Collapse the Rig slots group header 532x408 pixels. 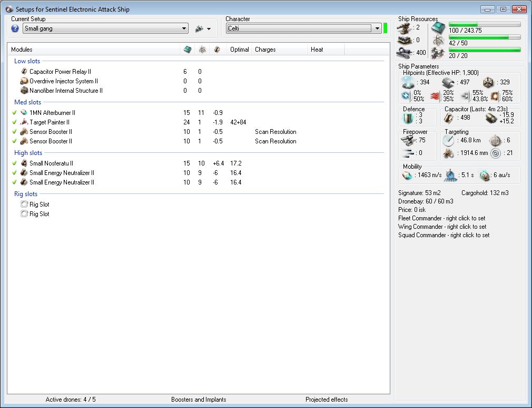click(26, 194)
